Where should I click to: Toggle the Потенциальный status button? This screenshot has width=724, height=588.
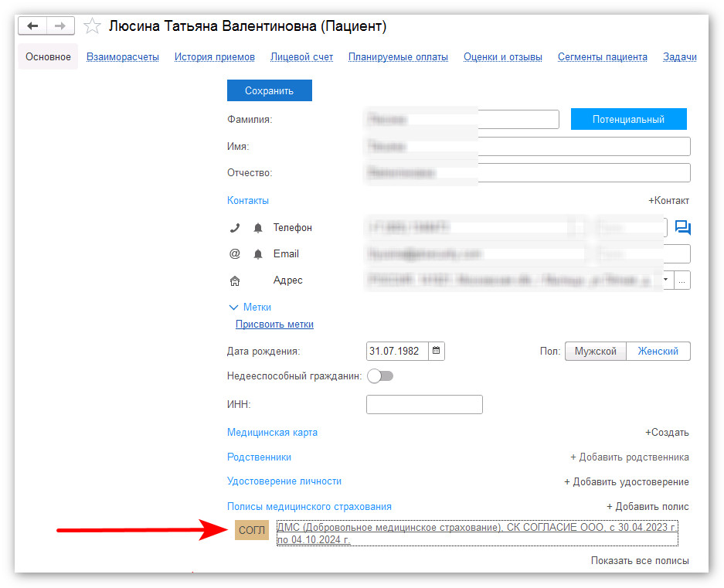[x=628, y=119]
